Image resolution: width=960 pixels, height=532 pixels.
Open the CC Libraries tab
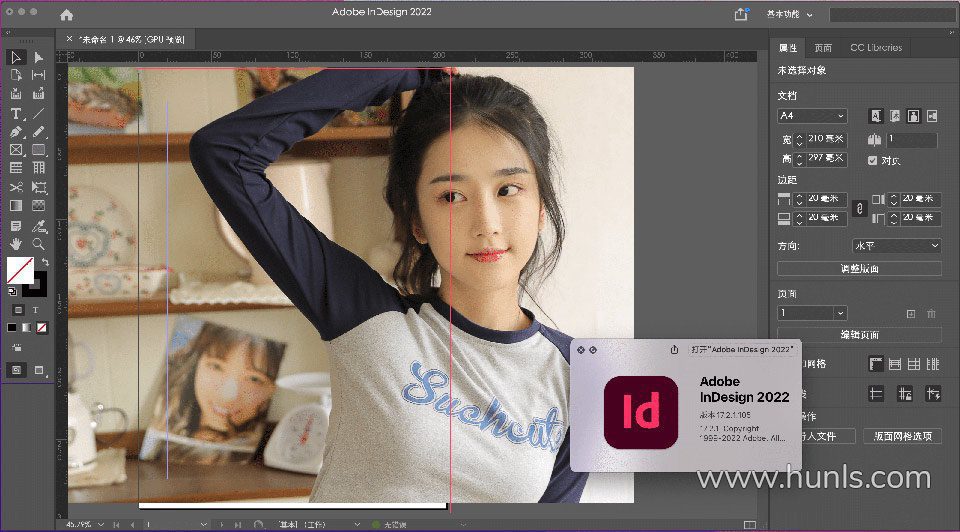point(876,48)
